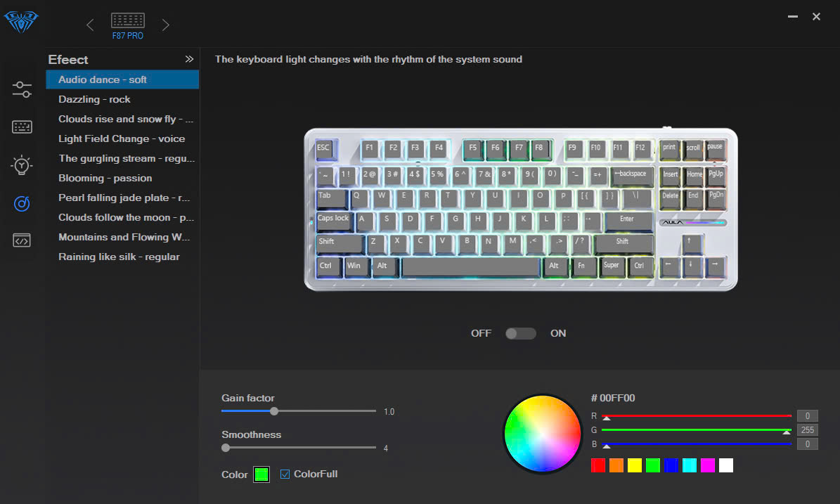Choose the yellow preset color swatch
This screenshot has height=504, width=840.
click(634, 465)
